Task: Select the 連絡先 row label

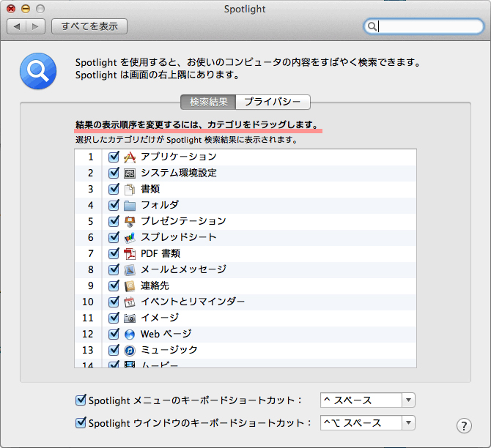Action: [x=155, y=285]
